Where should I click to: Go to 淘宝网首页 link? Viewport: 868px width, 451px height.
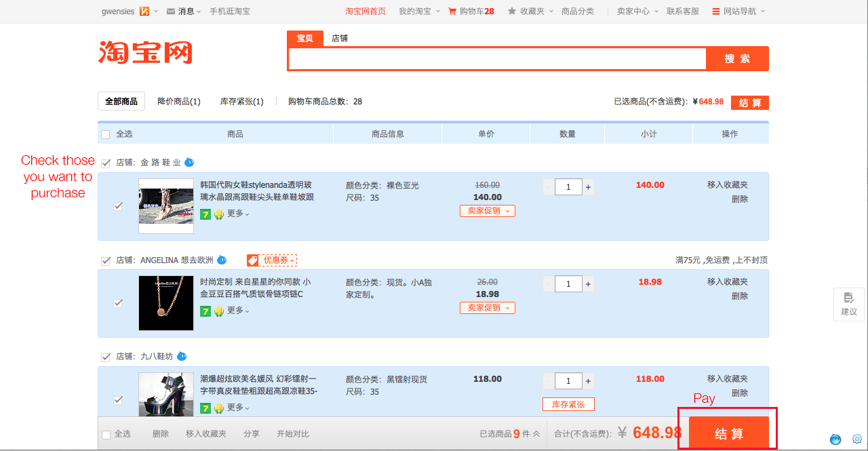[x=366, y=12]
